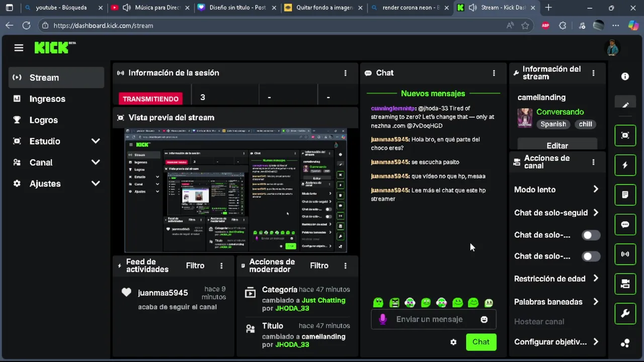
Task: Go back in browser history
Action: (10, 25)
